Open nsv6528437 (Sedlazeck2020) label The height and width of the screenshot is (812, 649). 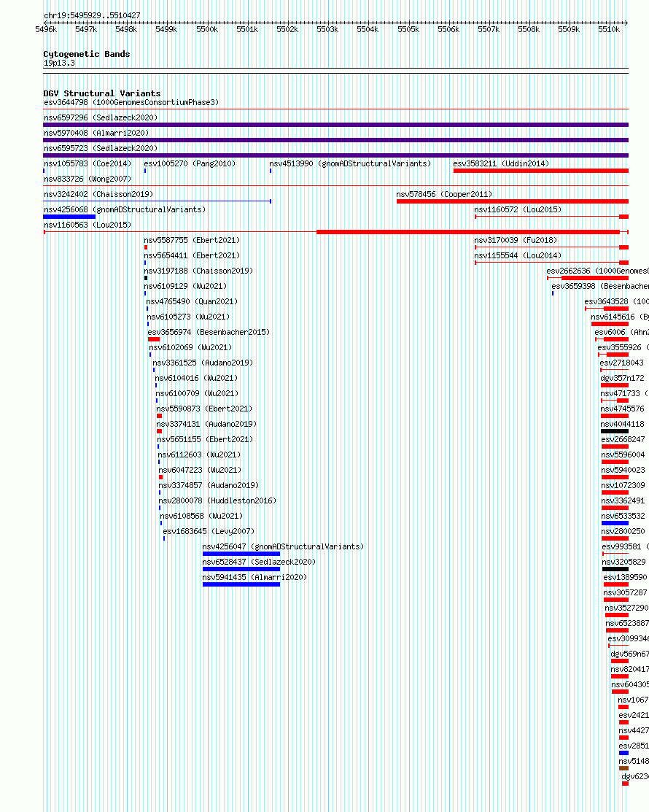(260, 562)
